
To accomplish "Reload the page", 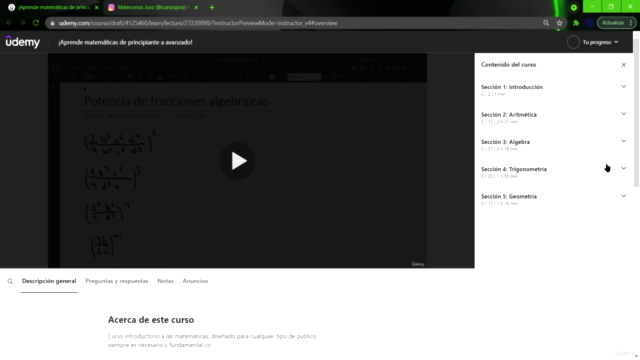I will 36,23.
